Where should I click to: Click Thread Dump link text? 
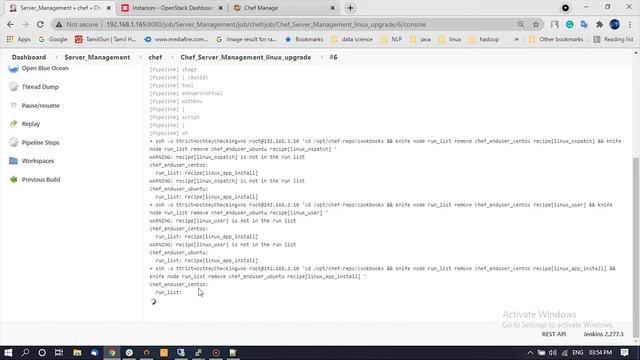[x=40, y=87]
